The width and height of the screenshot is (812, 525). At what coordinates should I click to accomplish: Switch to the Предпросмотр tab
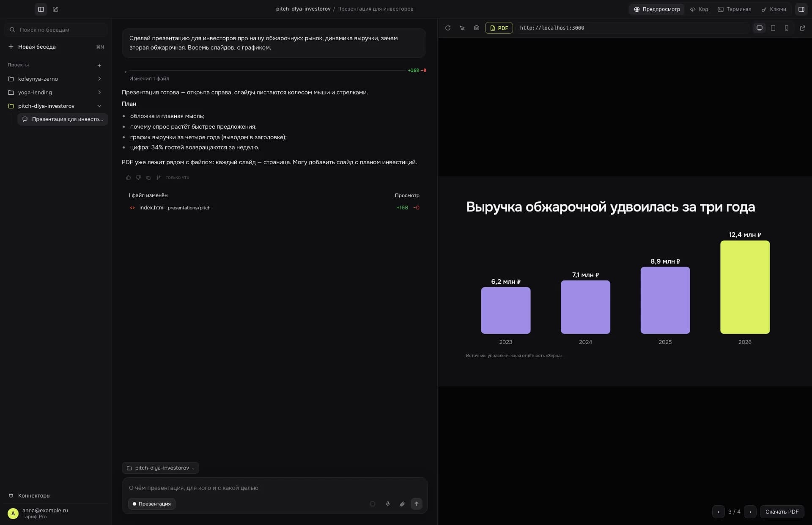tap(657, 9)
